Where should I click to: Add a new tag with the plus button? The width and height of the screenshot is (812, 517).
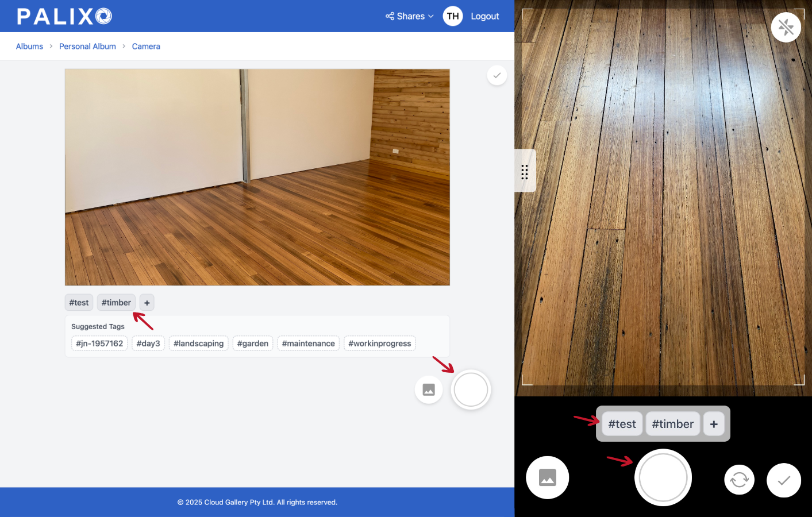pos(147,302)
